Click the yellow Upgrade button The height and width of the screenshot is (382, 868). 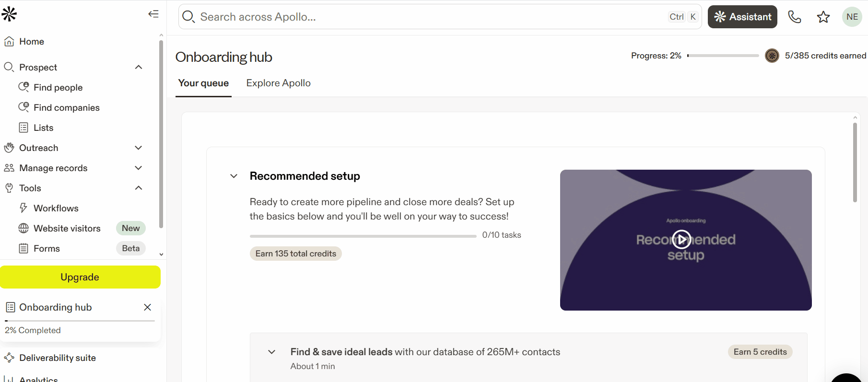tap(80, 277)
